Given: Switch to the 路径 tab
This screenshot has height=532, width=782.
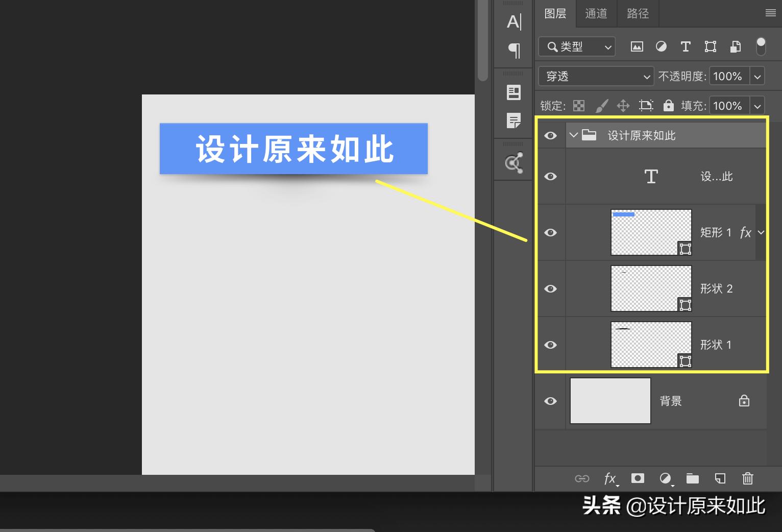Looking at the screenshot, I should (638, 14).
